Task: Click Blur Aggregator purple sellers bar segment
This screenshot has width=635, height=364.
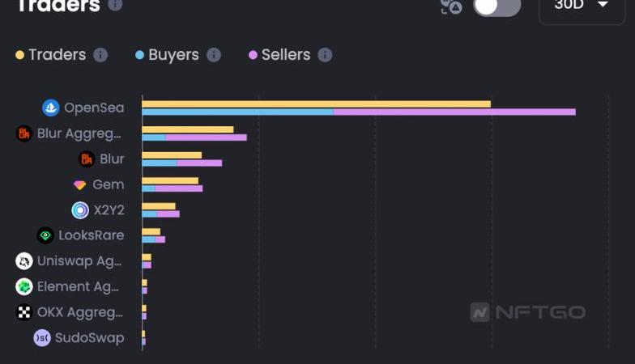Action: 206,138
